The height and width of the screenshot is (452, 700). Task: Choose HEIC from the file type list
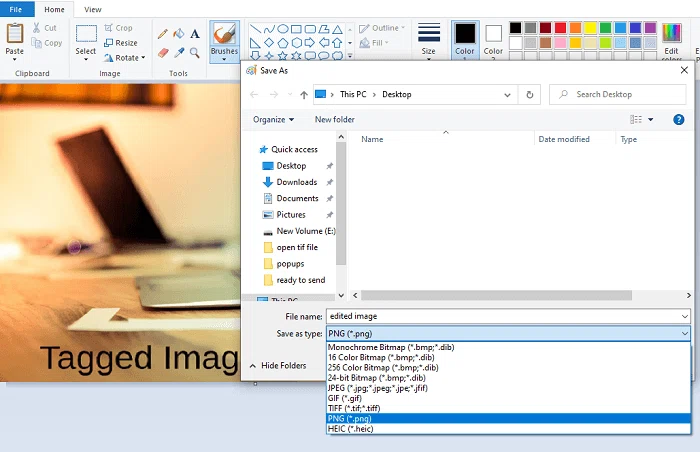tap(508, 429)
